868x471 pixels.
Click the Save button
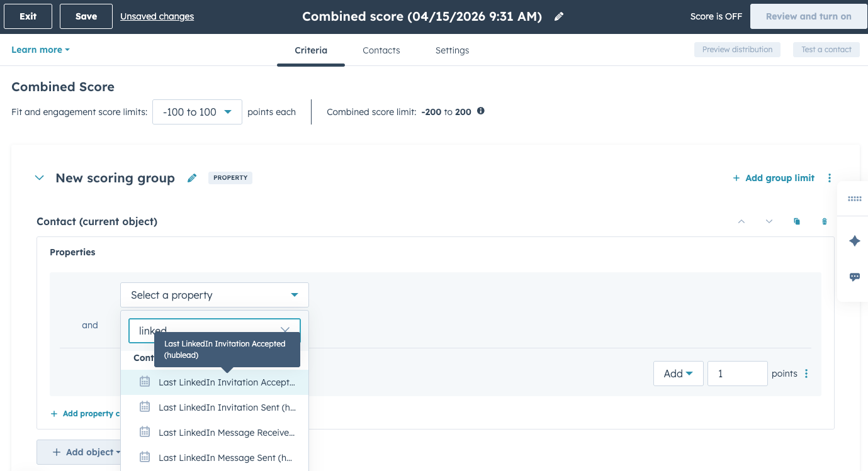(x=86, y=16)
